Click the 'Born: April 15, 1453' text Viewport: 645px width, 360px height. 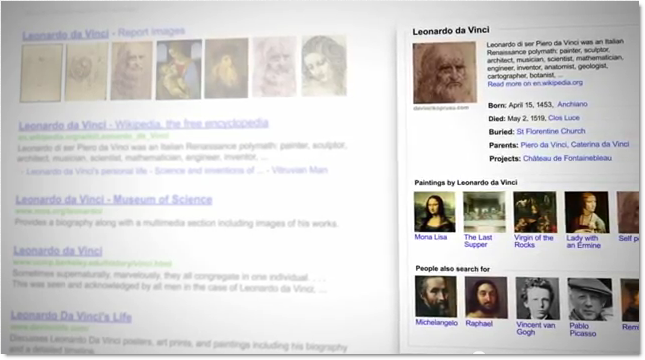pos(520,105)
